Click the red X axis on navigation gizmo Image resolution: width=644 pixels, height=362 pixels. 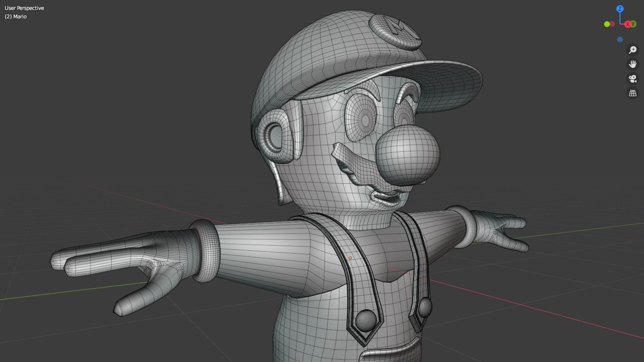tap(628, 24)
